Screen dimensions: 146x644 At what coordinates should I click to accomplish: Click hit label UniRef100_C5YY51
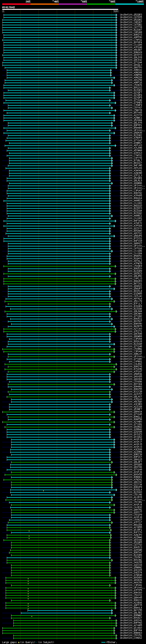[131, 635]
